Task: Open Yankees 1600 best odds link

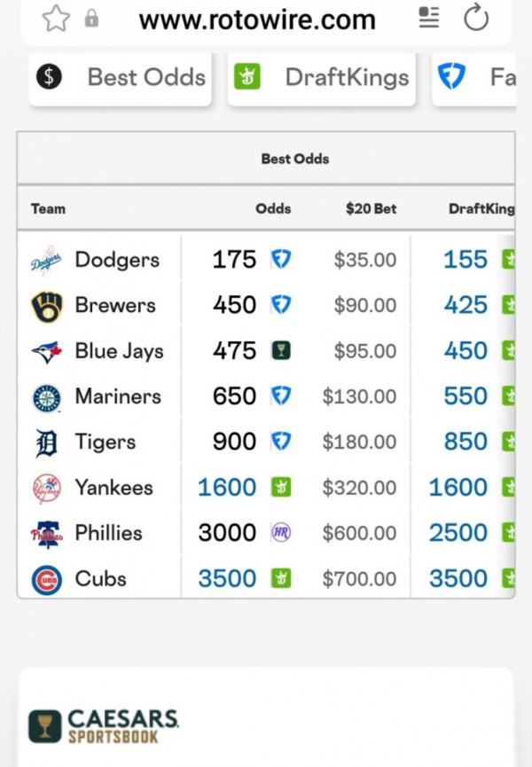Action: [x=227, y=488]
